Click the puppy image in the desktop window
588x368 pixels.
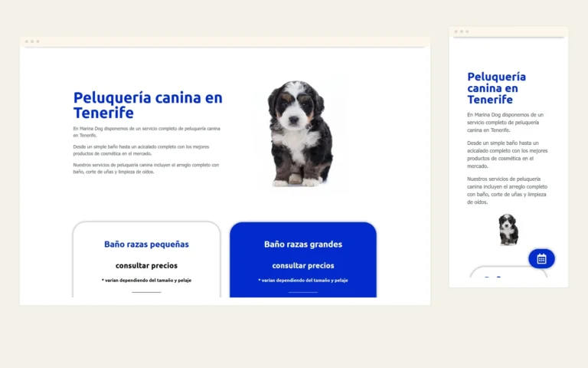[x=300, y=133]
